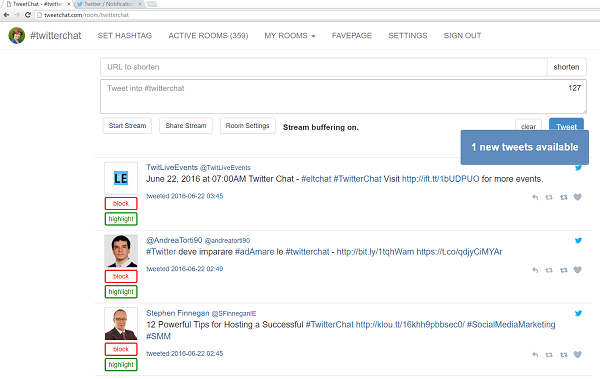Screen dimensions: 600x379
Task: Show the 1 new tweets available banner
Action: tap(525, 147)
